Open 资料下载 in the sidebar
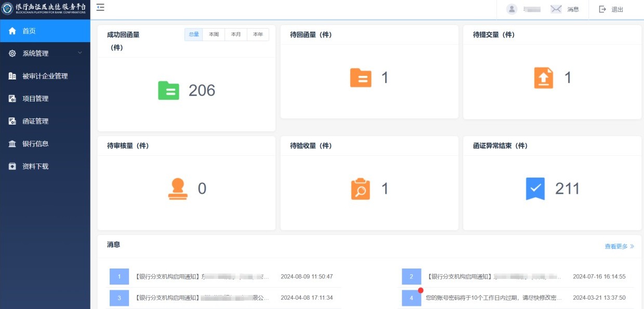 35,166
